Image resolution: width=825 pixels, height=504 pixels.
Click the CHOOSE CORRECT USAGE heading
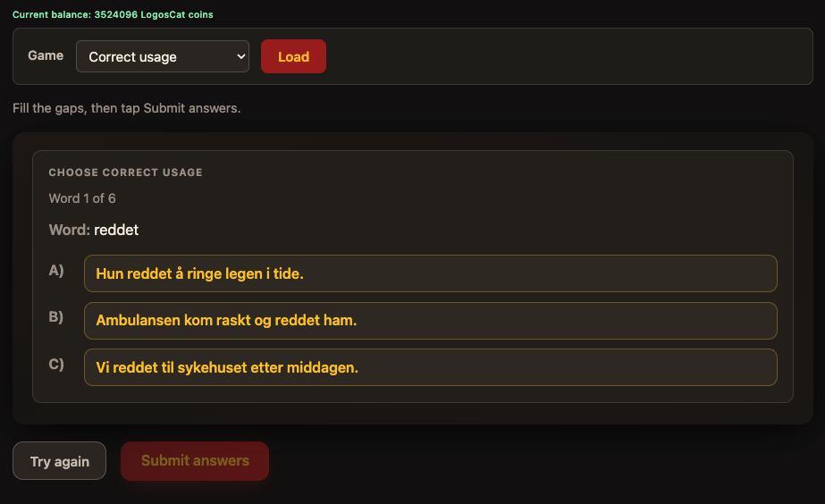click(125, 172)
